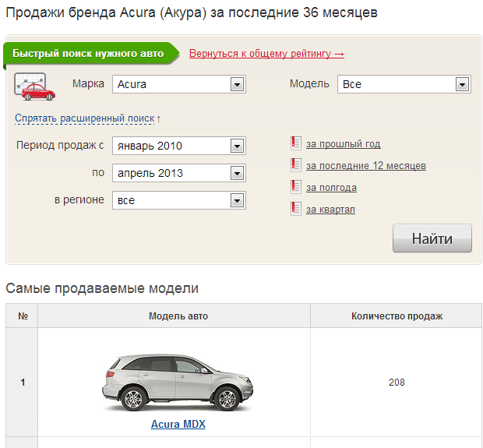
Task: Open the Модель dropdown showing Все
Action: [x=404, y=84]
